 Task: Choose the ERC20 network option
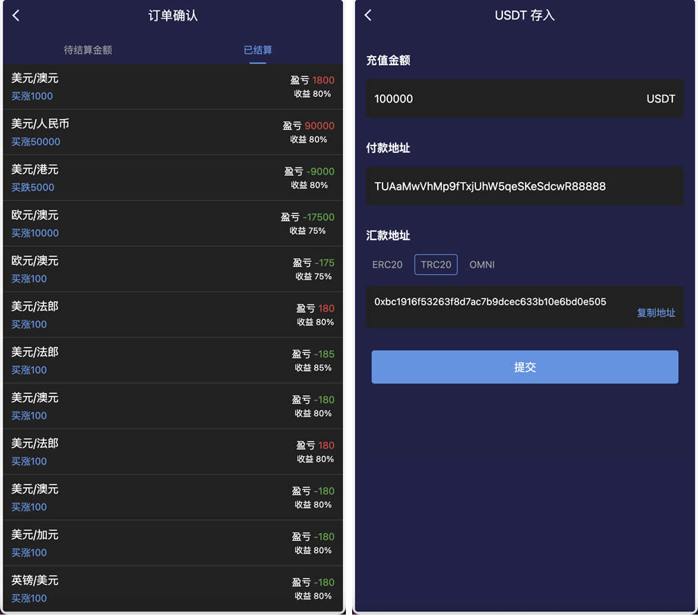click(387, 264)
